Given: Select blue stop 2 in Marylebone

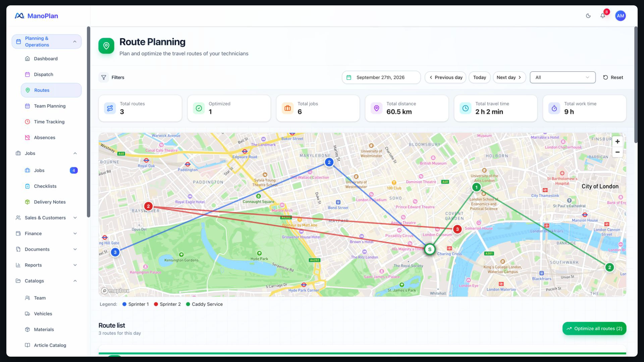Looking at the screenshot, I should pos(329,162).
